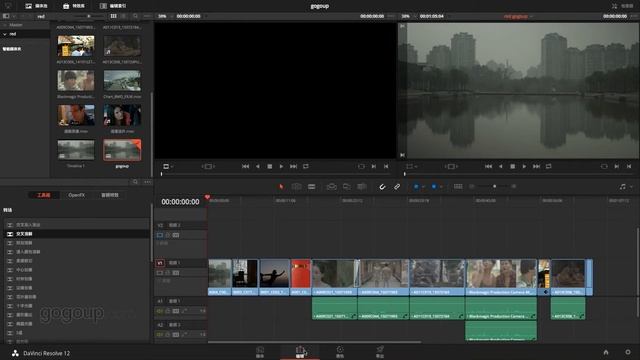This screenshot has width=640, height=360.
Task: Click timeline zoom in icon
Action: [x=513, y=187]
